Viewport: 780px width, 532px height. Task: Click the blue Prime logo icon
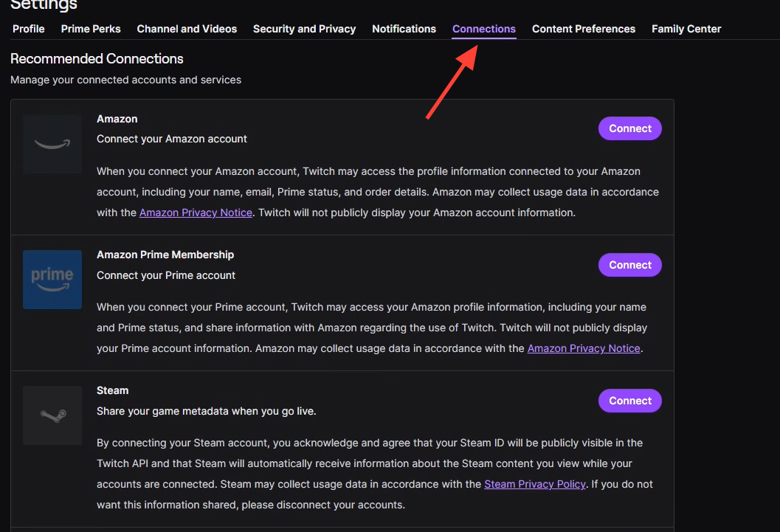tap(52, 280)
